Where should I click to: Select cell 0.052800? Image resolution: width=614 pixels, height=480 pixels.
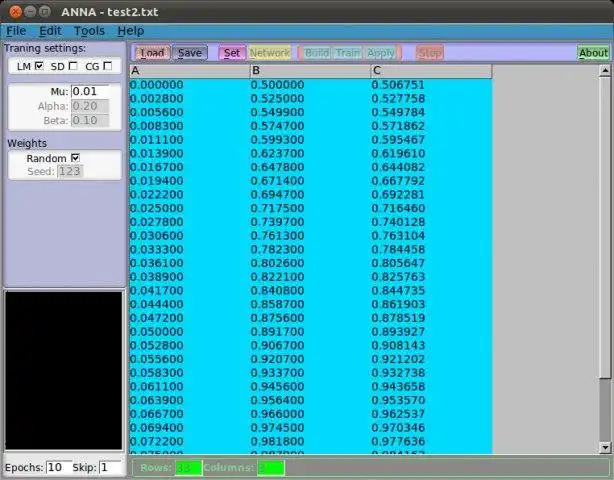click(x=157, y=345)
